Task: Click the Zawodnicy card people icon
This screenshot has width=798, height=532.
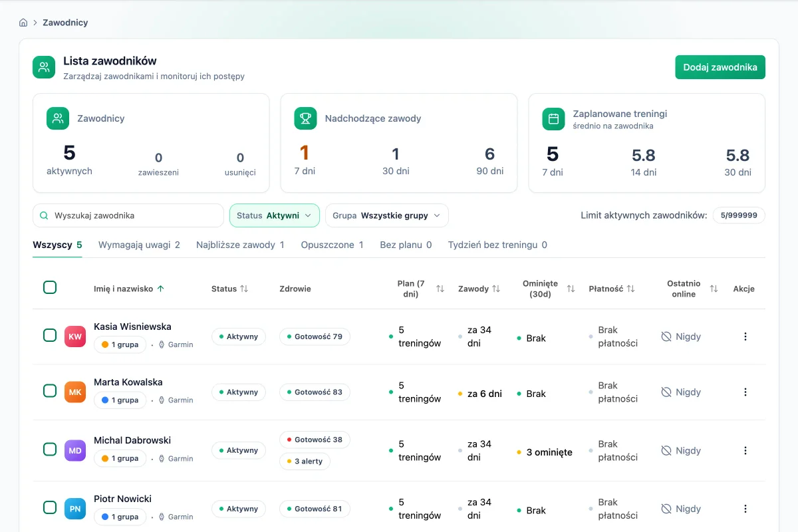Action: point(58,118)
